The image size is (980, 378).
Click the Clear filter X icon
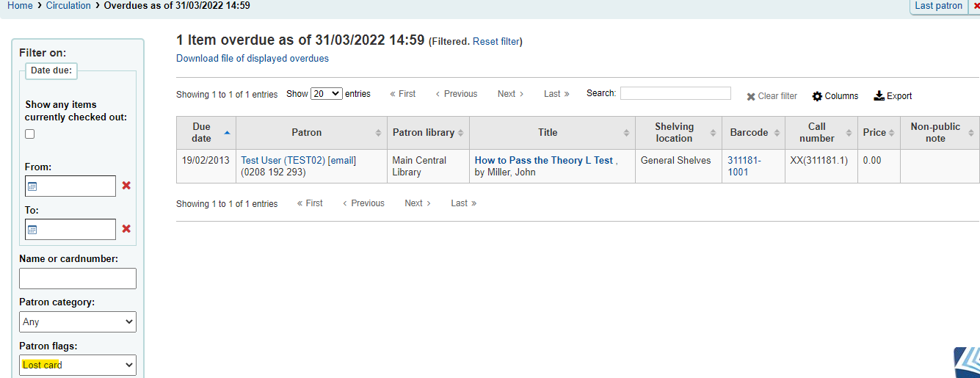point(751,96)
